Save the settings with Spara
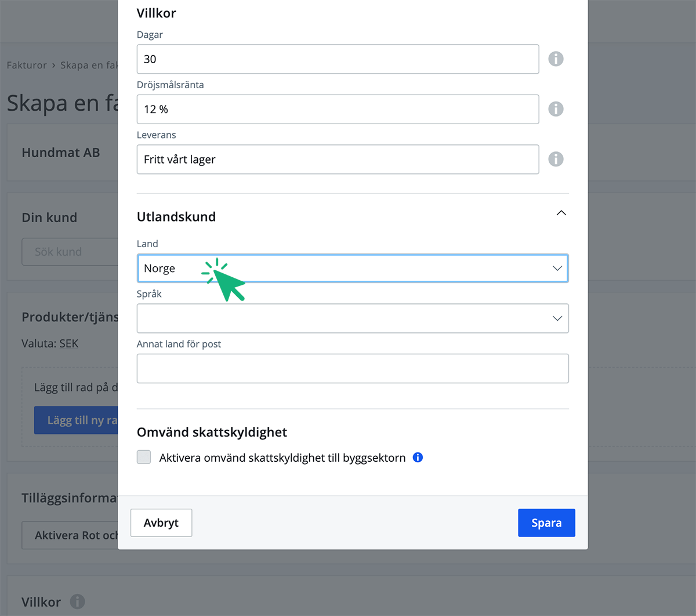 click(546, 523)
